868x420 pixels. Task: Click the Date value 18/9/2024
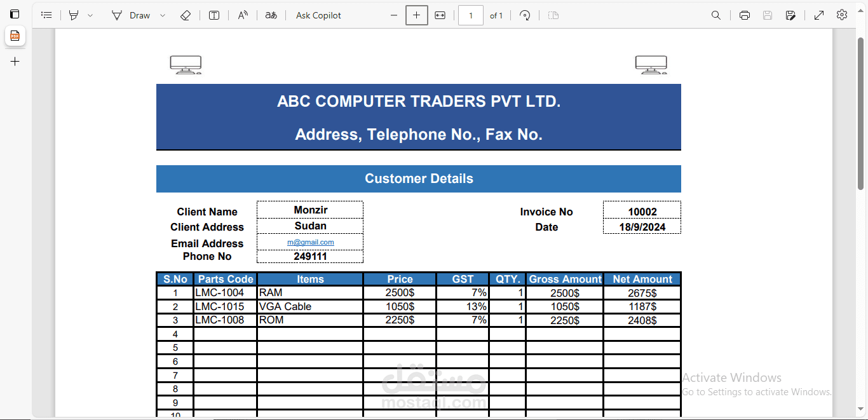642,227
